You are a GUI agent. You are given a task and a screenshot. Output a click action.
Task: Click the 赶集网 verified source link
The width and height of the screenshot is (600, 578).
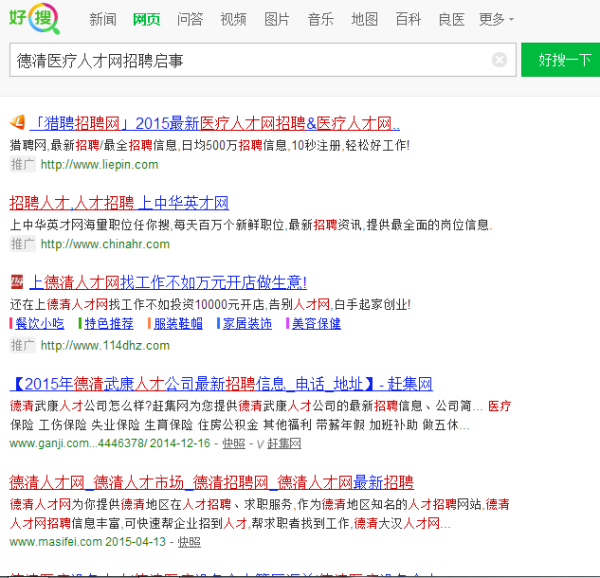tap(284, 443)
